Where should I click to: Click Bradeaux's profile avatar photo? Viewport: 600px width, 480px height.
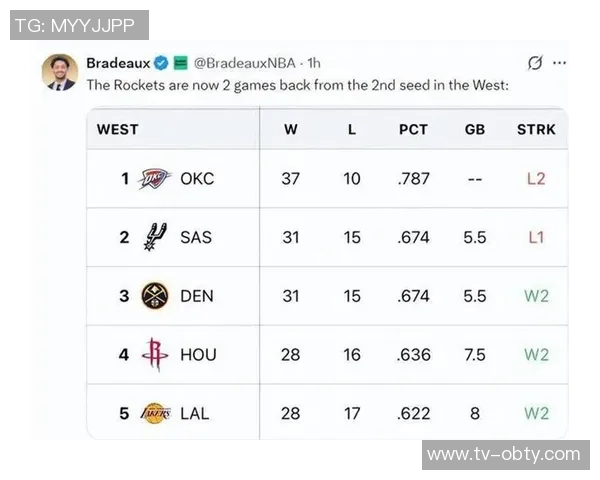[x=60, y=73]
